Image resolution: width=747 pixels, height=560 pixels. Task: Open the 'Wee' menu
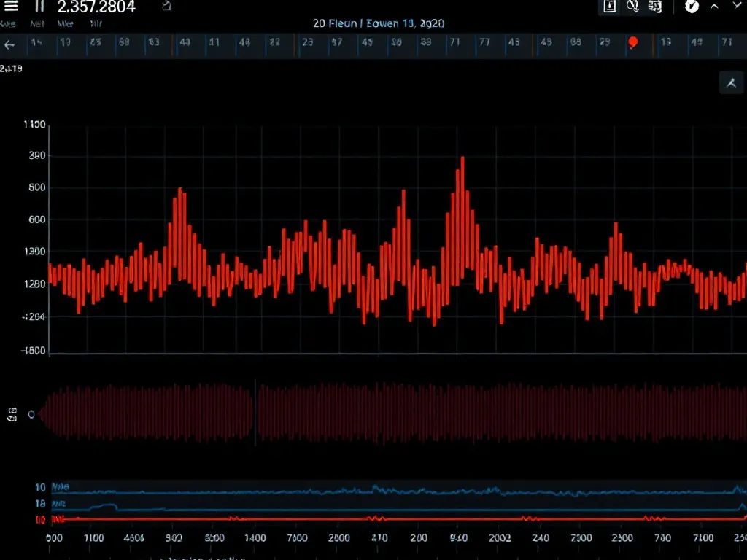[x=65, y=23]
